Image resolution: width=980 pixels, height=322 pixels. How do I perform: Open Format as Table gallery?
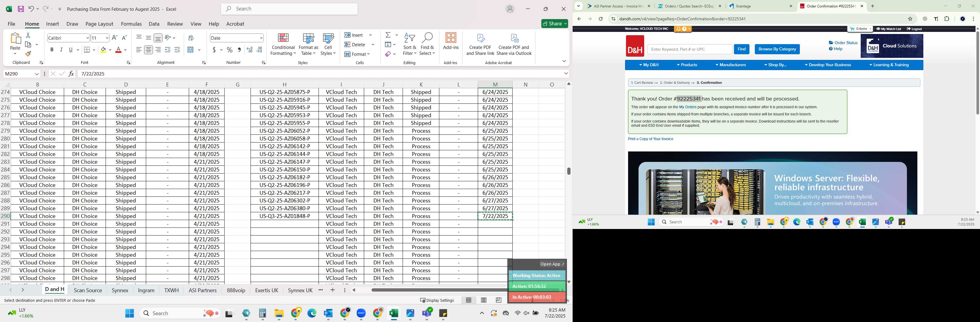[x=308, y=44]
